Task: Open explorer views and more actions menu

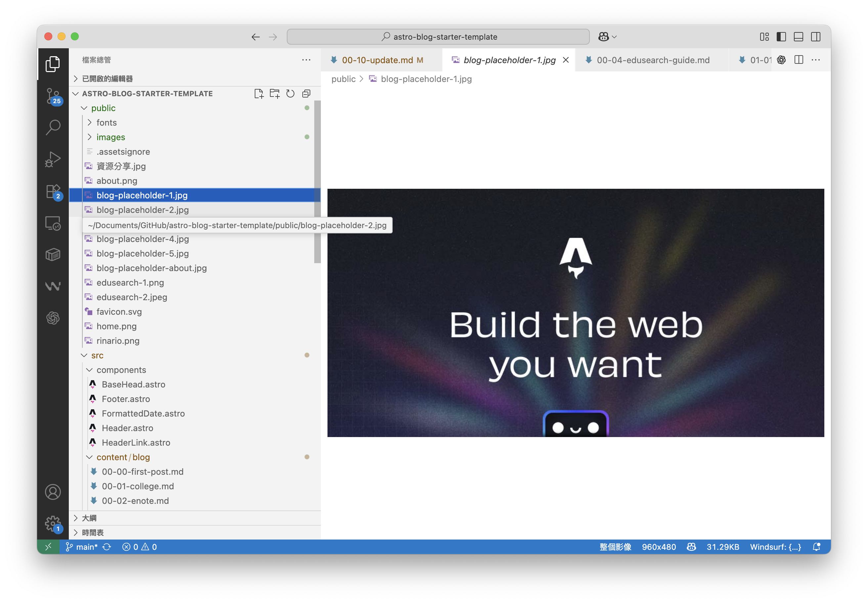Action: coord(306,60)
